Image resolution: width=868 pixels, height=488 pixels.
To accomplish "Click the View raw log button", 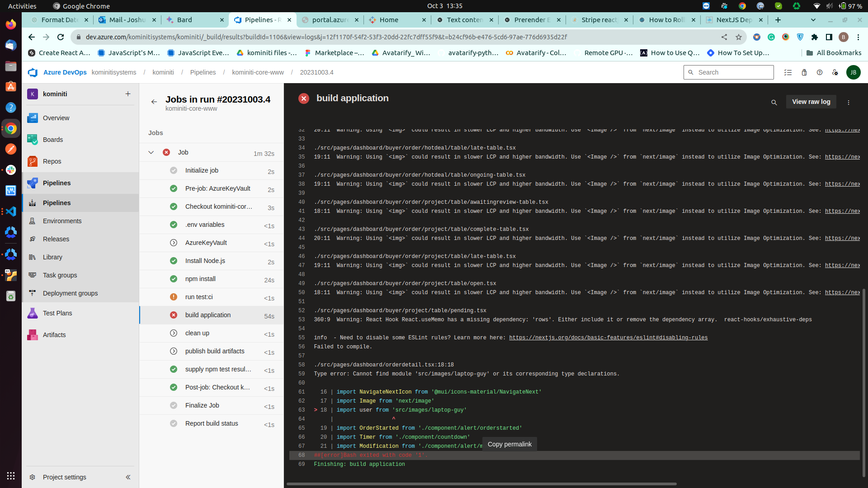I will (x=811, y=102).
